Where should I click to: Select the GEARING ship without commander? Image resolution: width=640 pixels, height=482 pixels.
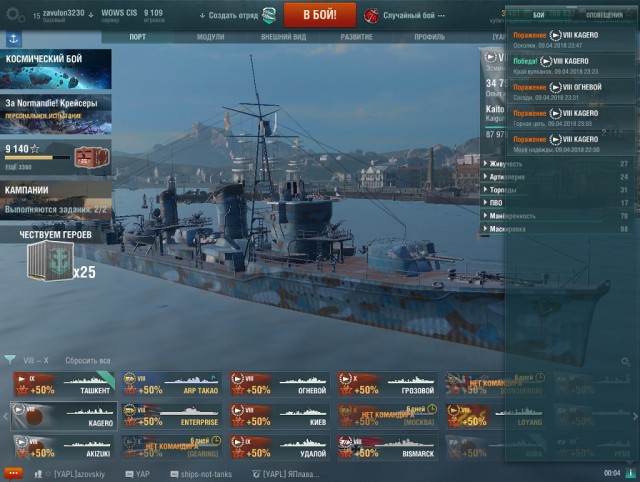172,448
